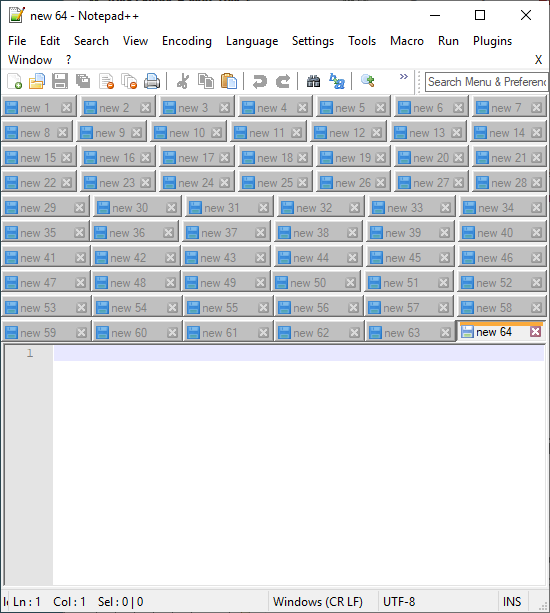Close the new 64 tab

click(536, 332)
